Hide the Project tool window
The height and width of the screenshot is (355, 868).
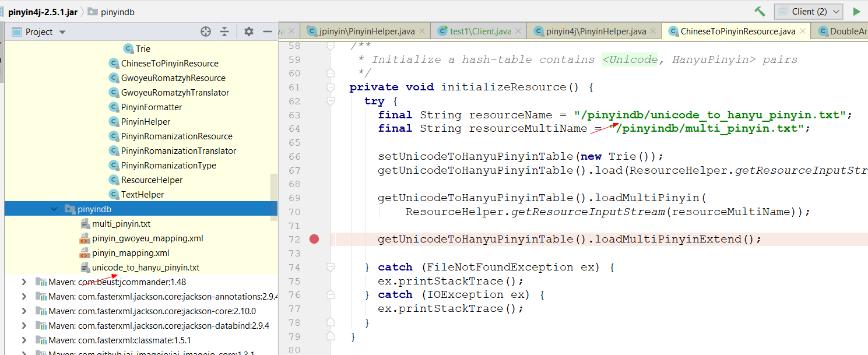click(x=268, y=31)
